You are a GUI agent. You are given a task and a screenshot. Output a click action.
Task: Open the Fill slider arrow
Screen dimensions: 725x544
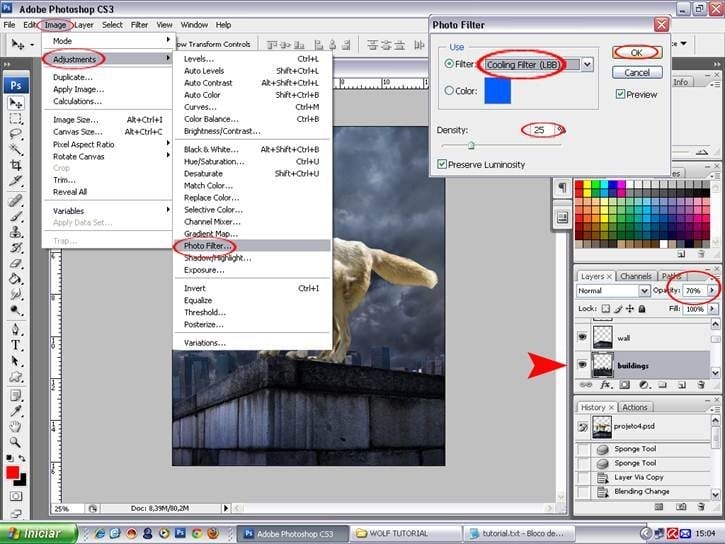[x=712, y=309]
